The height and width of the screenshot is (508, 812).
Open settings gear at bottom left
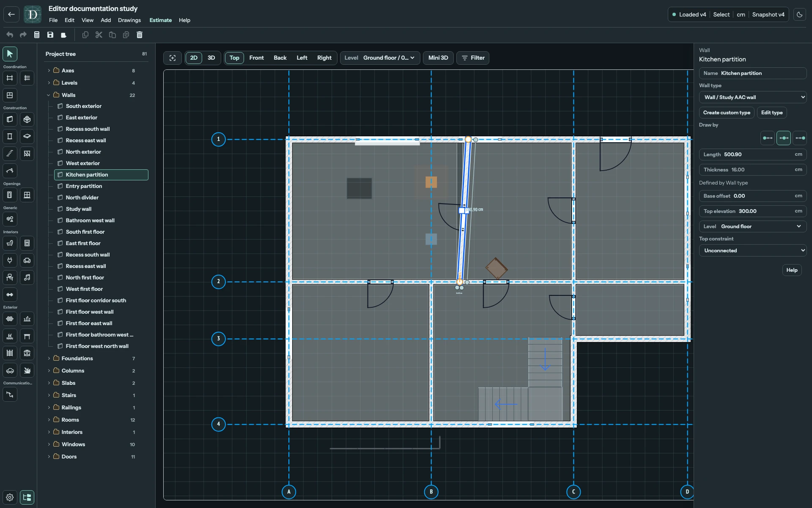pyautogui.click(x=10, y=497)
